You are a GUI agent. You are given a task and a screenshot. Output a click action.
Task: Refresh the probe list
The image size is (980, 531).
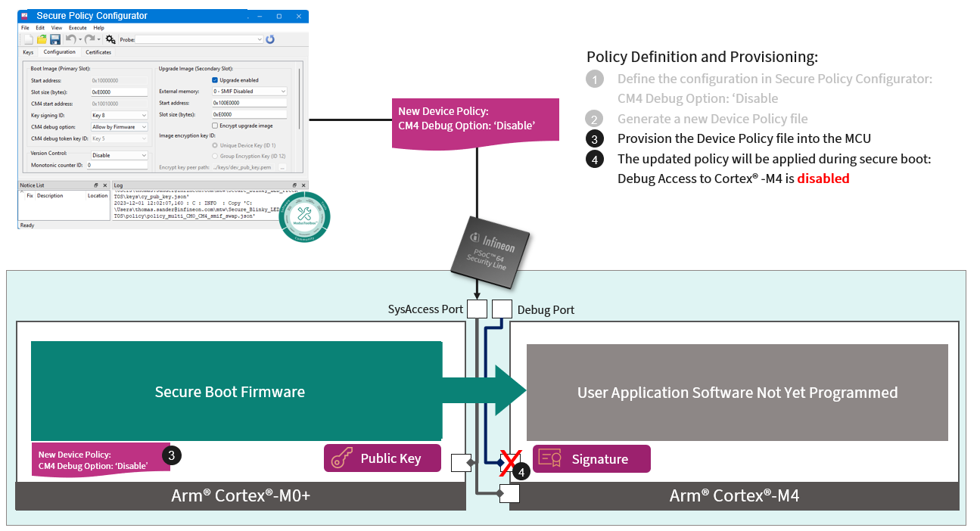270,39
